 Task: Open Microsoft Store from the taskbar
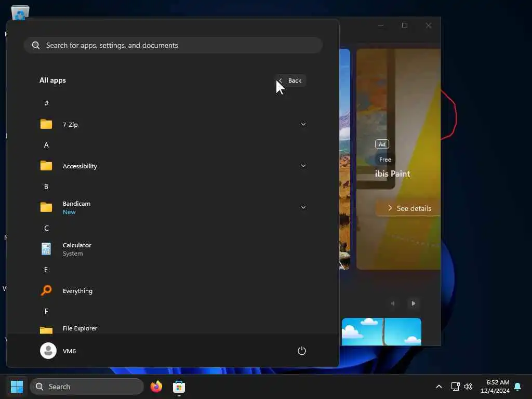pos(179,387)
